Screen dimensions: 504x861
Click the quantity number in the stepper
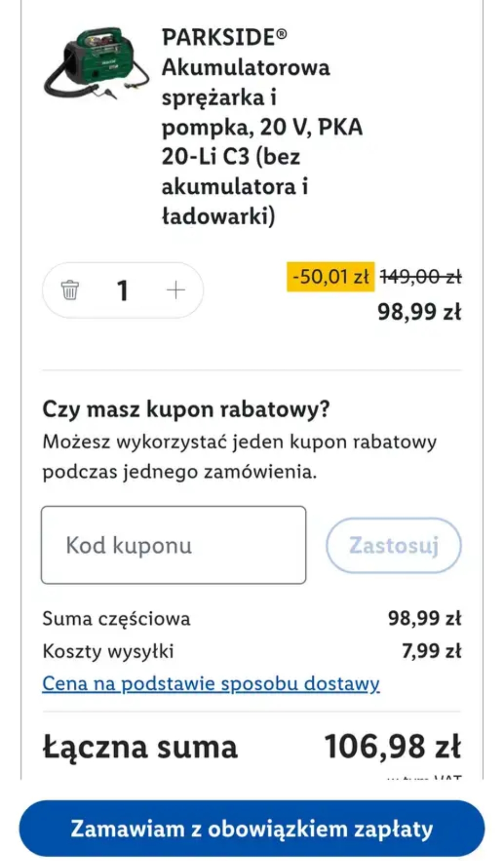(122, 290)
